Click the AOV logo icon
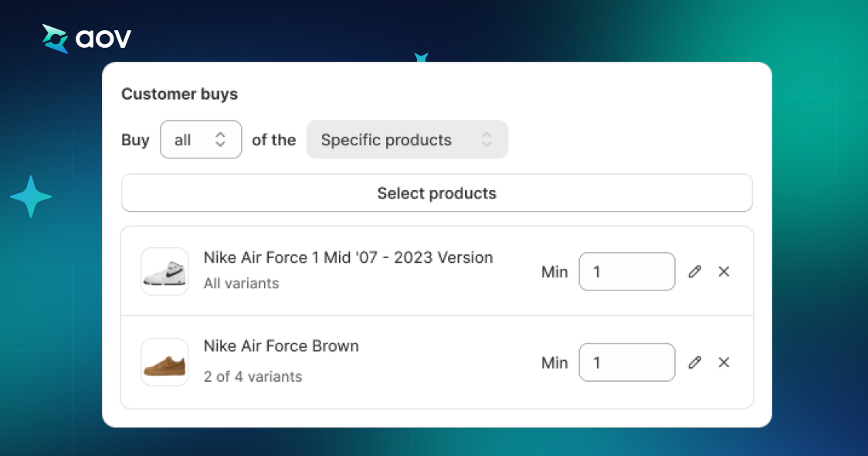868x456 pixels. coord(56,39)
